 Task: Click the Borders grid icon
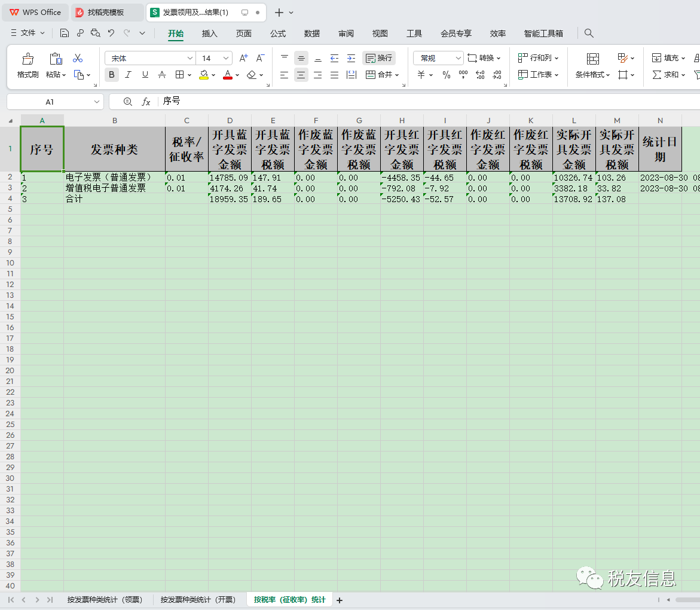179,75
